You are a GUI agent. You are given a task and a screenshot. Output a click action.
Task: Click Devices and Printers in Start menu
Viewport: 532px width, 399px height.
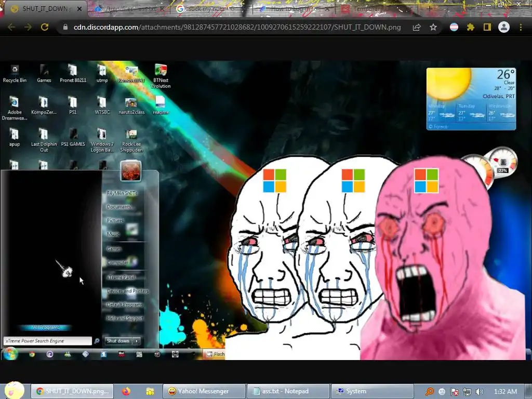click(x=128, y=291)
